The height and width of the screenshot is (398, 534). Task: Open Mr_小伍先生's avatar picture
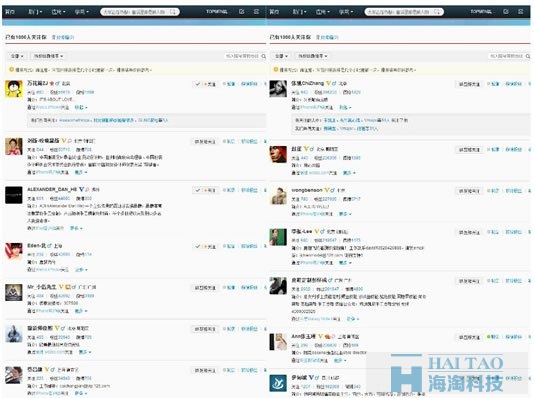pyautogui.click(x=14, y=292)
